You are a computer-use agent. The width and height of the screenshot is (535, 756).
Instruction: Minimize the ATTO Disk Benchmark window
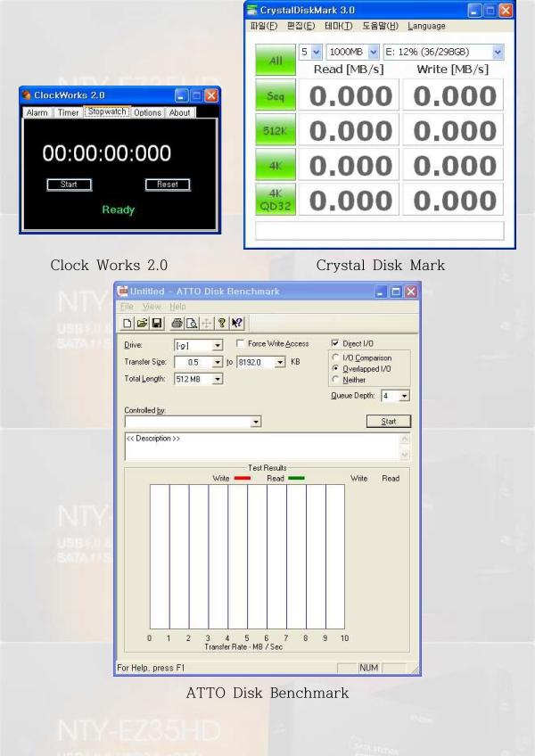381,292
